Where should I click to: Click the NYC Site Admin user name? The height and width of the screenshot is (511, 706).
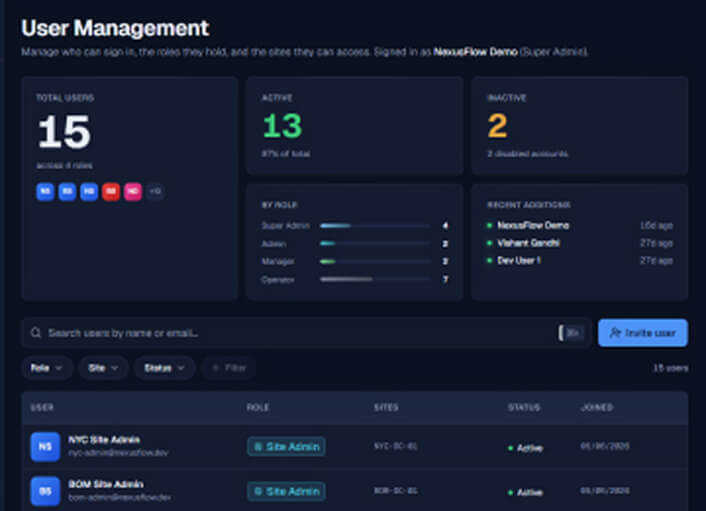point(104,439)
